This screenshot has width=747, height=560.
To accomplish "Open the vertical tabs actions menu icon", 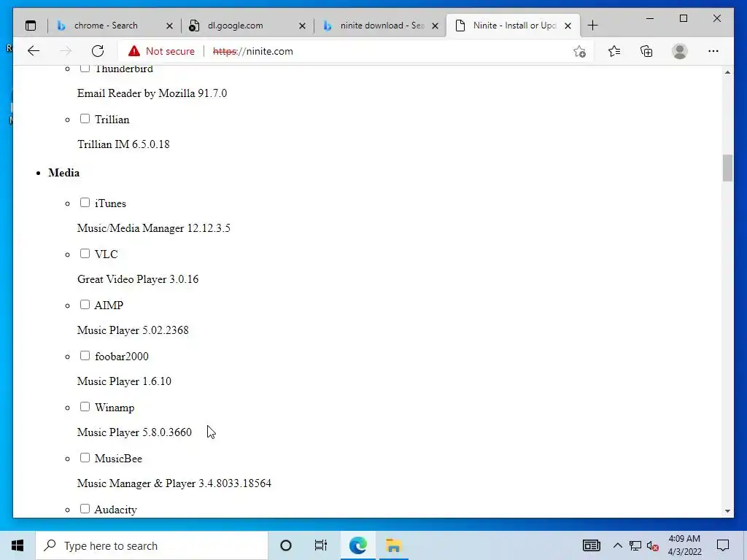I will 31,26.
